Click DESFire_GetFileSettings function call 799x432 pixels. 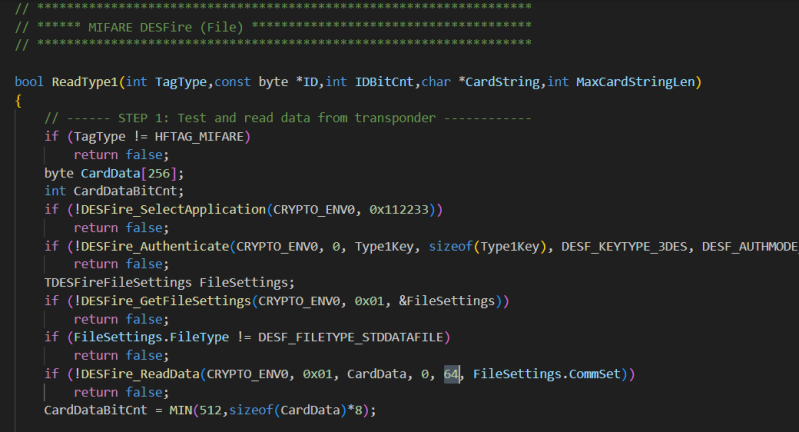pyautogui.click(x=166, y=301)
